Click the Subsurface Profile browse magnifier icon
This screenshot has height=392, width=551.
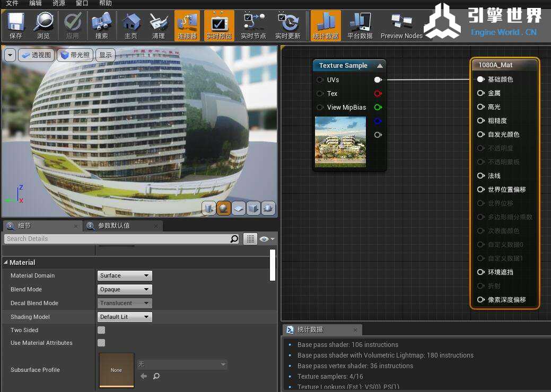156,376
